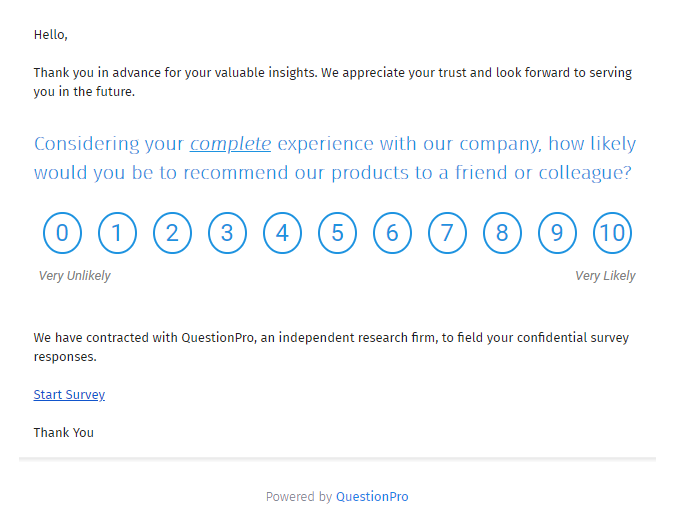
Task: Pick score 7 circle
Action: tap(447, 234)
